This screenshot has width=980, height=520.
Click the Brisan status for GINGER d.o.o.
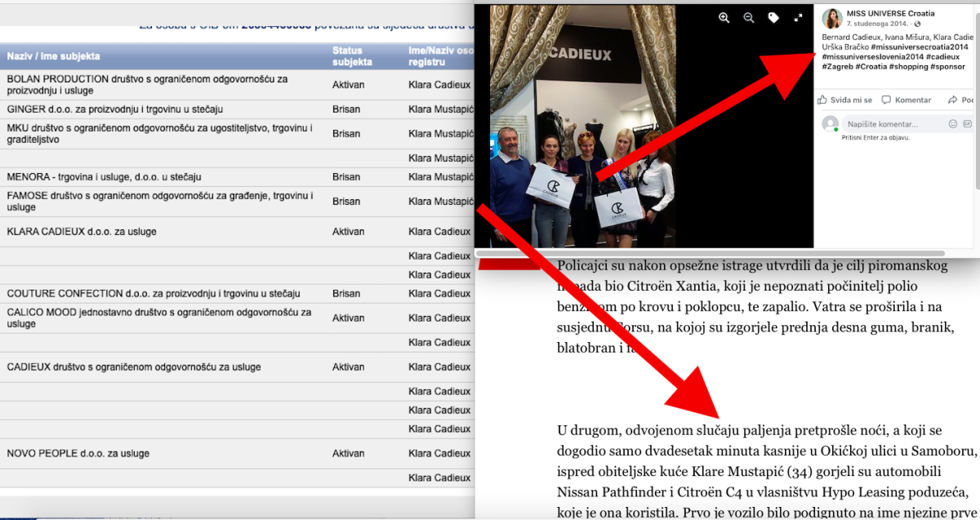click(x=346, y=109)
